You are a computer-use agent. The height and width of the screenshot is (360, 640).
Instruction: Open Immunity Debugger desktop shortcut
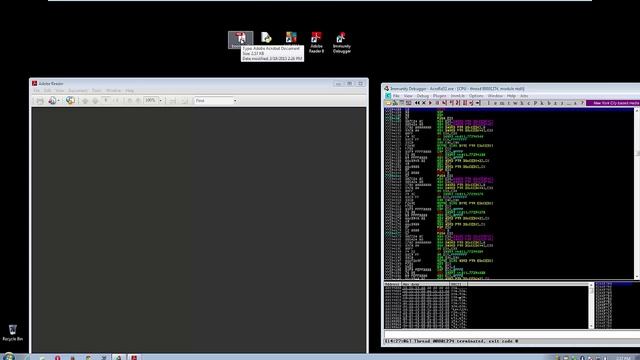(x=341, y=42)
